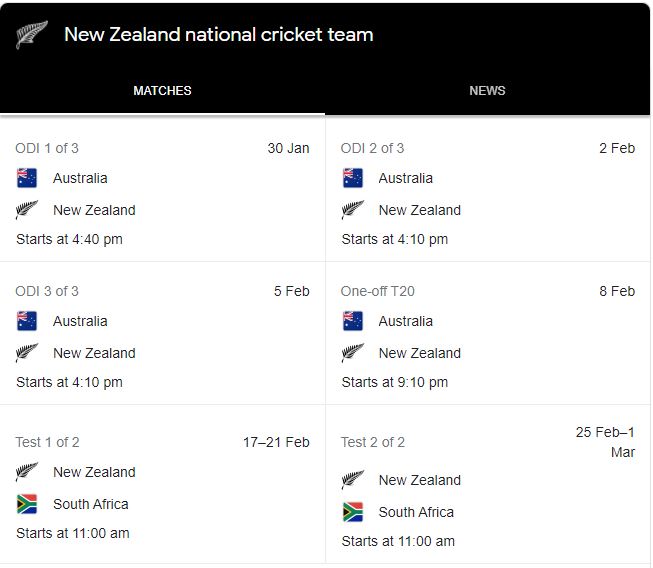This screenshot has width=653, height=568.
Task: Click the New Zealand fern icon in Test 2 of 2
Action: click(x=353, y=480)
